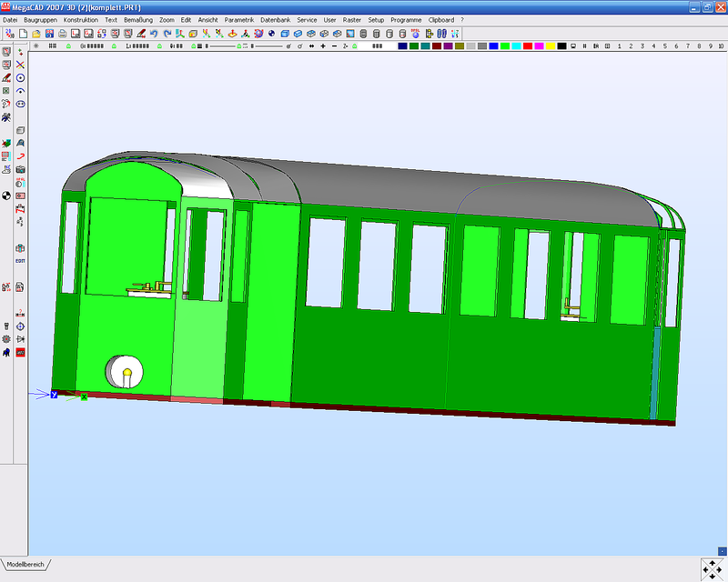Open the ? help menu

[462, 20]
